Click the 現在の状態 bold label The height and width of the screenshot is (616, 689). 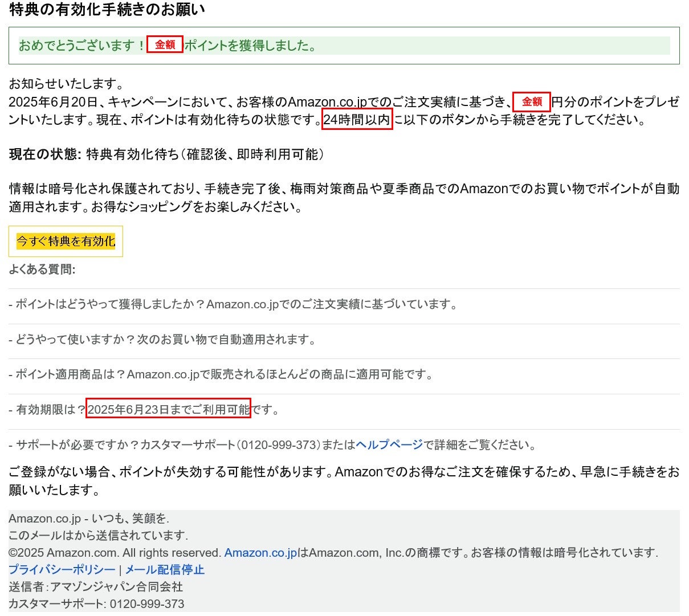point(46,154)
